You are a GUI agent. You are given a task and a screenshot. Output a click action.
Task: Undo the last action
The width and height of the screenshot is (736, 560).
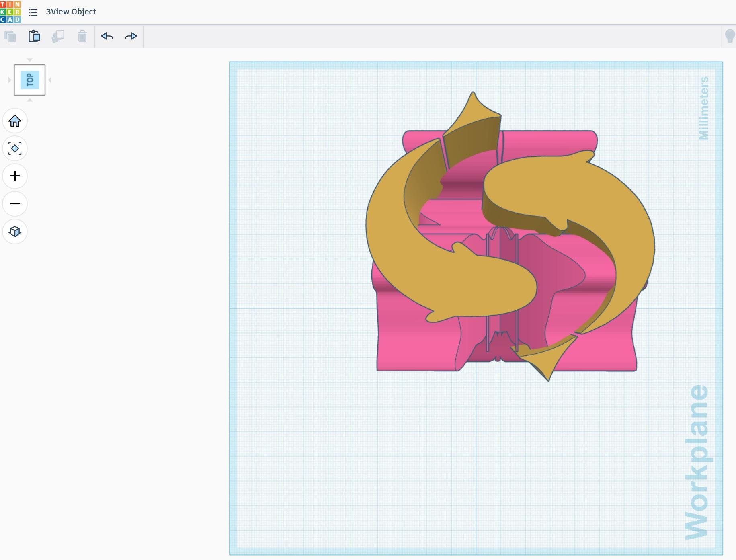tap(107, 36)
